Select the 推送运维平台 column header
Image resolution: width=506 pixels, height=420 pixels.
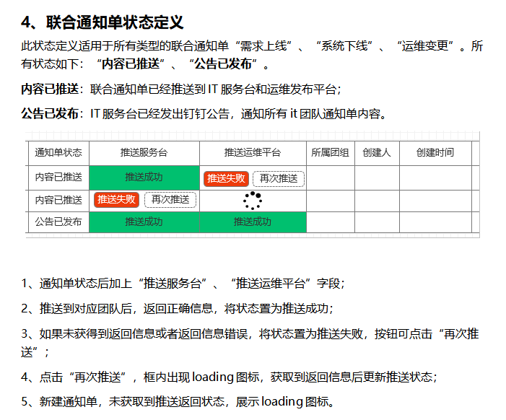point(253,153)
